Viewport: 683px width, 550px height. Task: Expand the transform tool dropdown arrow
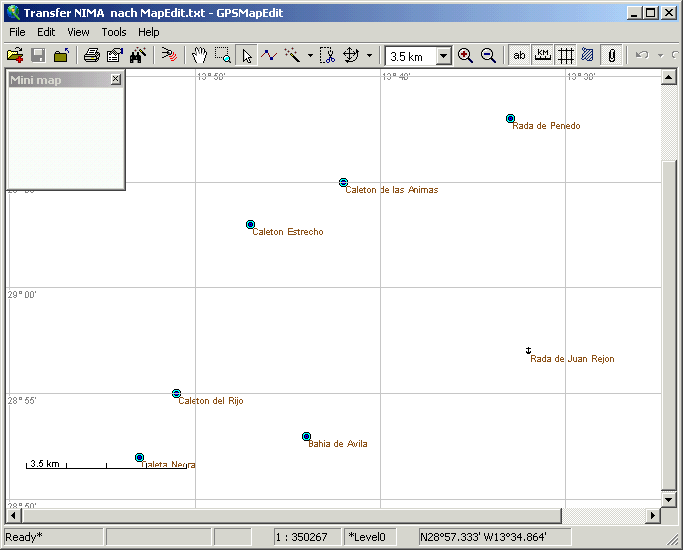pyautogui.click(x=370, y=56)
